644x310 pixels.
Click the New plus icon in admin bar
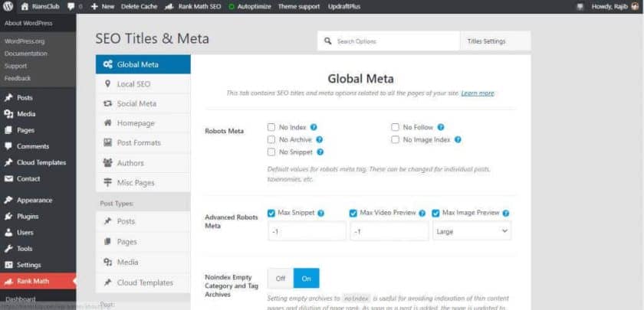pos(94,7)
